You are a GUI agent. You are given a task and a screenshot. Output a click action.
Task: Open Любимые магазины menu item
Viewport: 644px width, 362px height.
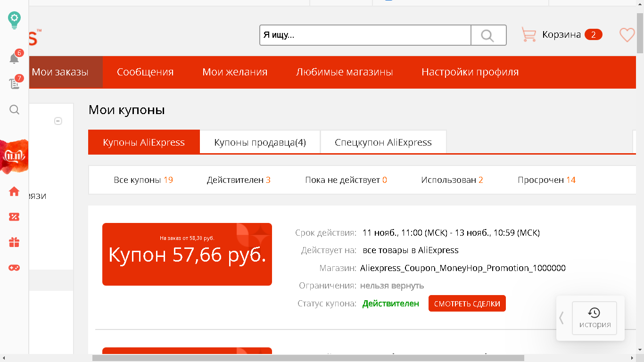point(345,72)
